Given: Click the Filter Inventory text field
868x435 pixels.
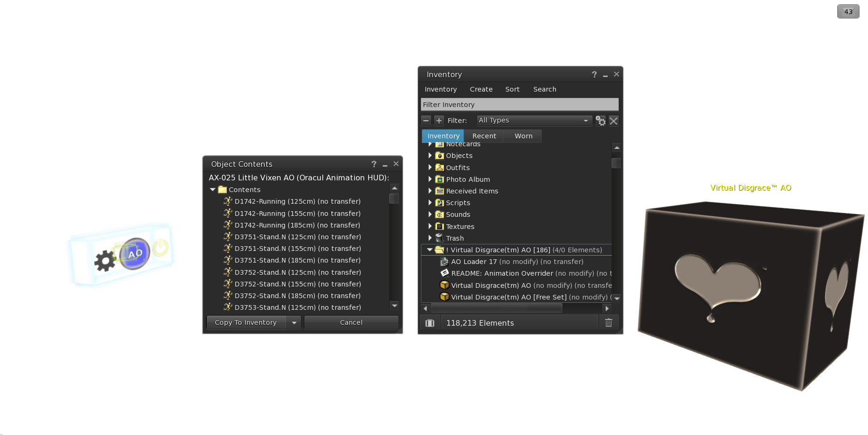Looking at the screenshot, I should 519,105.
